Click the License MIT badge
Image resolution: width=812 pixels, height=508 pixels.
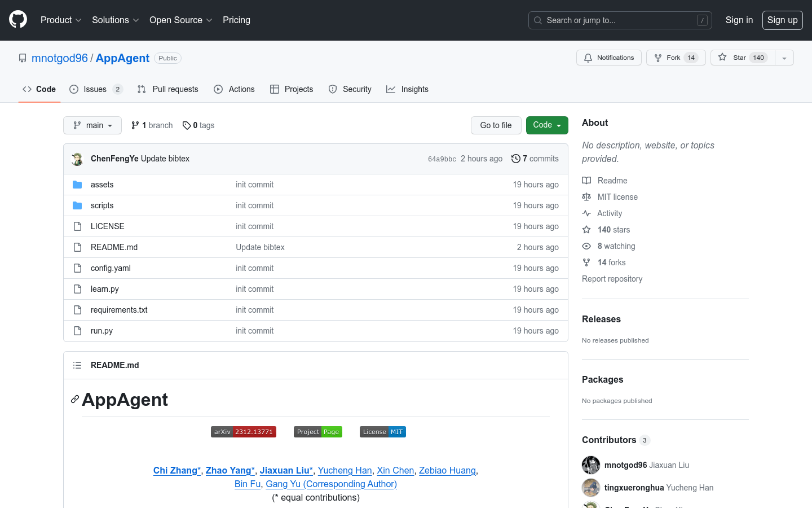pyautogui.click(x=383, y=432)
